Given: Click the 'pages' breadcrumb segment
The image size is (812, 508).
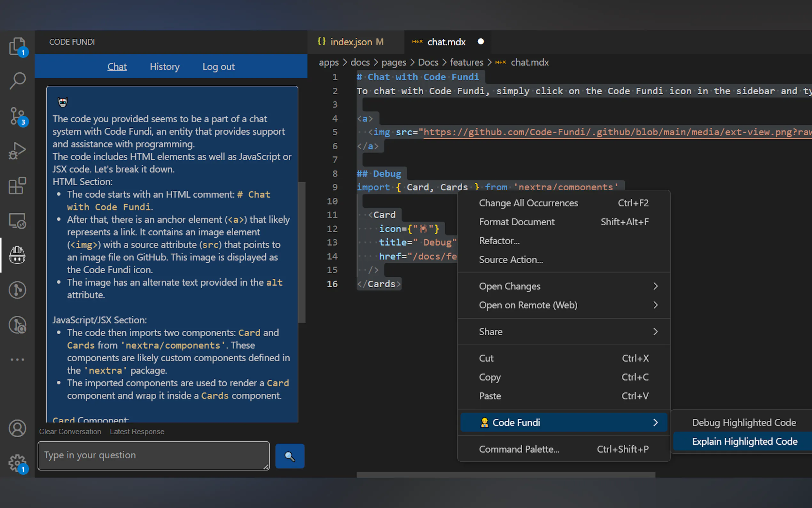Looking at the screenshot, I should [394, 62].
